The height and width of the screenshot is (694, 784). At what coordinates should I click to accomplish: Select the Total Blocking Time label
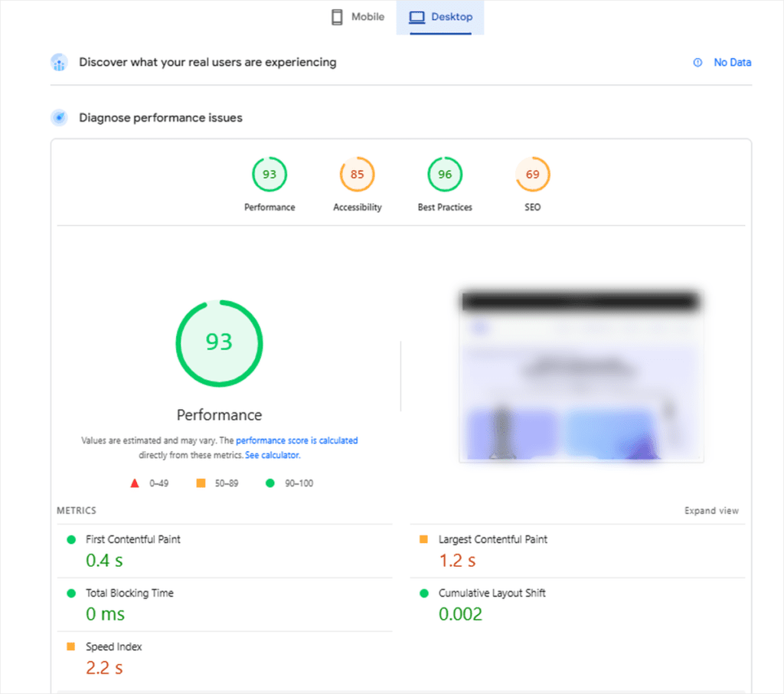[129, 593]
